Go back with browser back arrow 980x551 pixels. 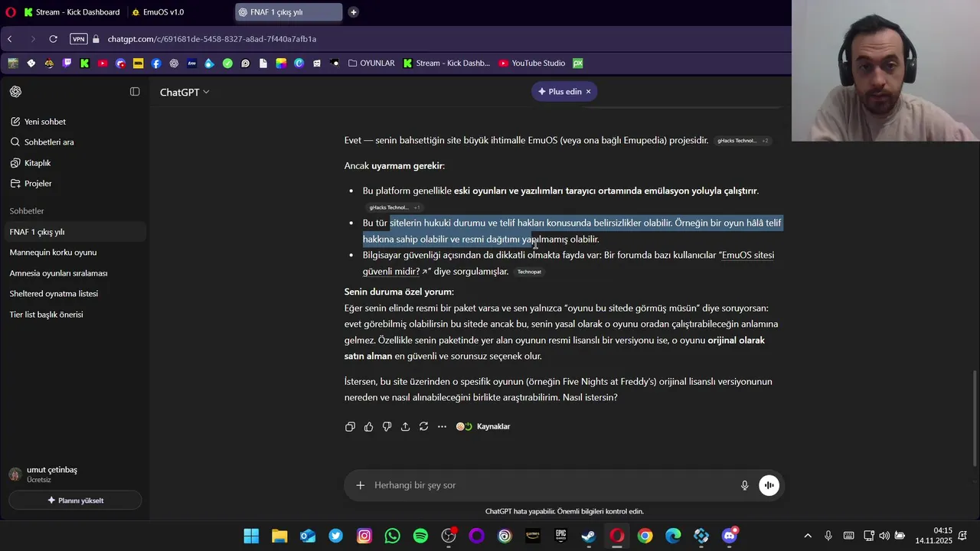point(10,39)
